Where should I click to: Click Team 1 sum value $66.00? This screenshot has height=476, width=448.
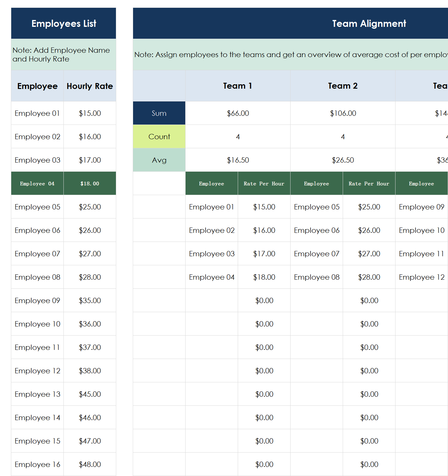[238, 113]
